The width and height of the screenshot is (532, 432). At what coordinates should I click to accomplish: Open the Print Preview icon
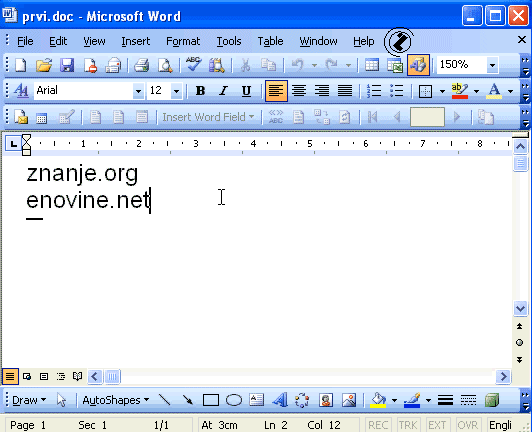[165, 65]
